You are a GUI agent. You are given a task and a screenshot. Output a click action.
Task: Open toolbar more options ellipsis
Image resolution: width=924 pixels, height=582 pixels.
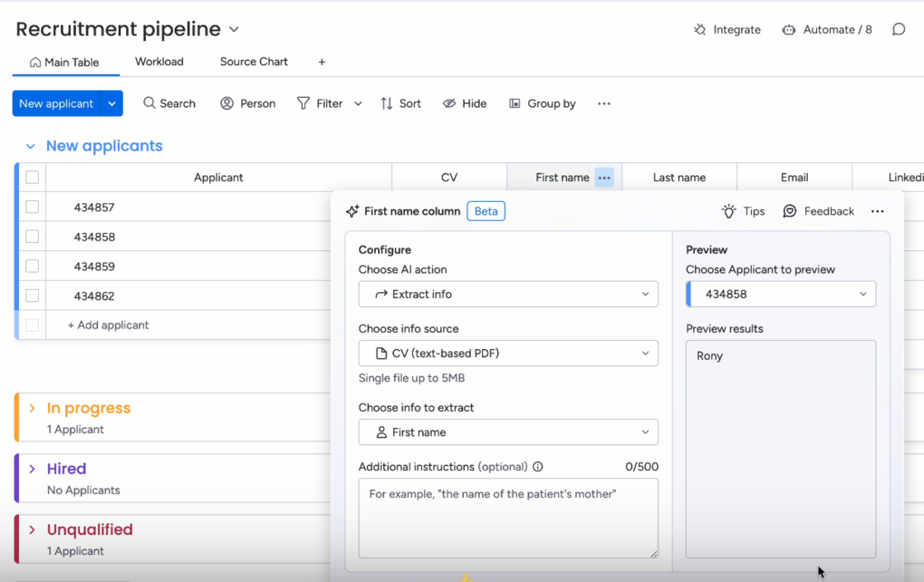(x=604, y=103)
